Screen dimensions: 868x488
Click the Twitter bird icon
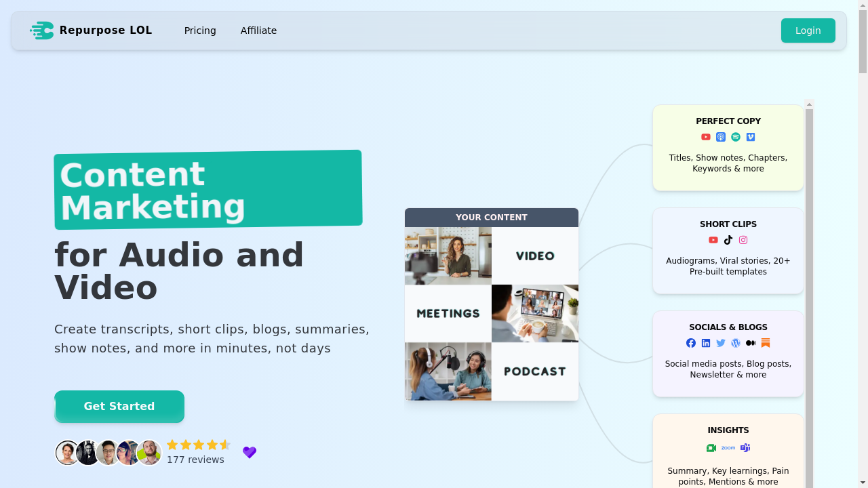pyautogui.click(x=721, y=343)
